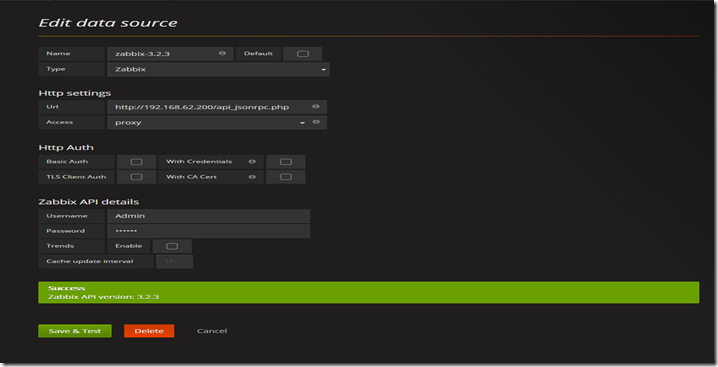Image resolution: width=718 pixels, height=367 pixels.
Task: Click the 'Edit data source' heading
Action: [108, 23]
